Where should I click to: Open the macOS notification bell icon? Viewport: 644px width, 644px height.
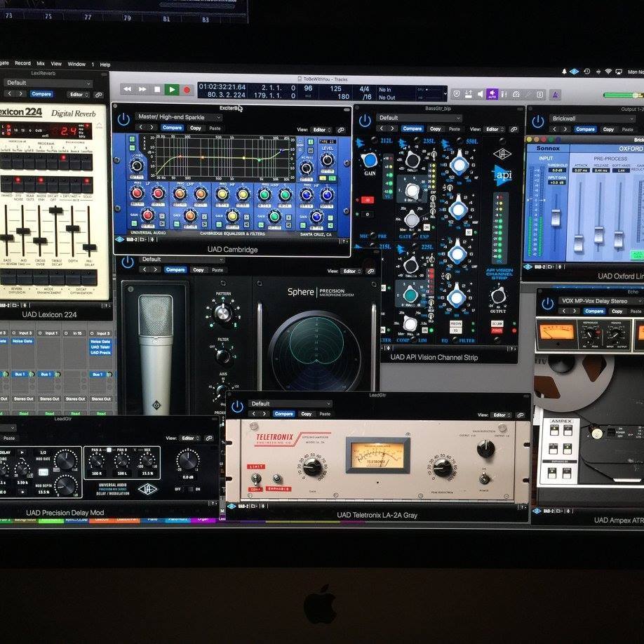564,72
